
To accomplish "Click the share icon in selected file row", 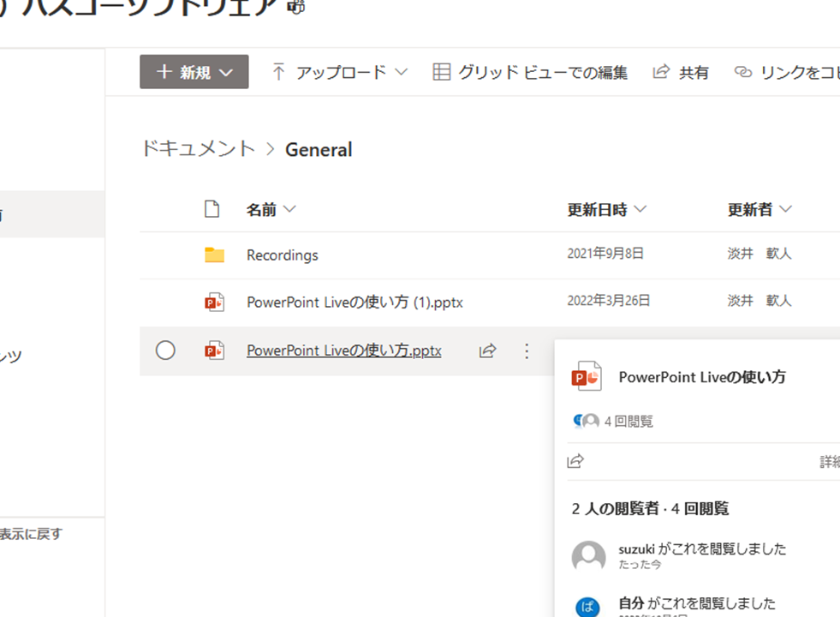I will [x=487, y=350].
